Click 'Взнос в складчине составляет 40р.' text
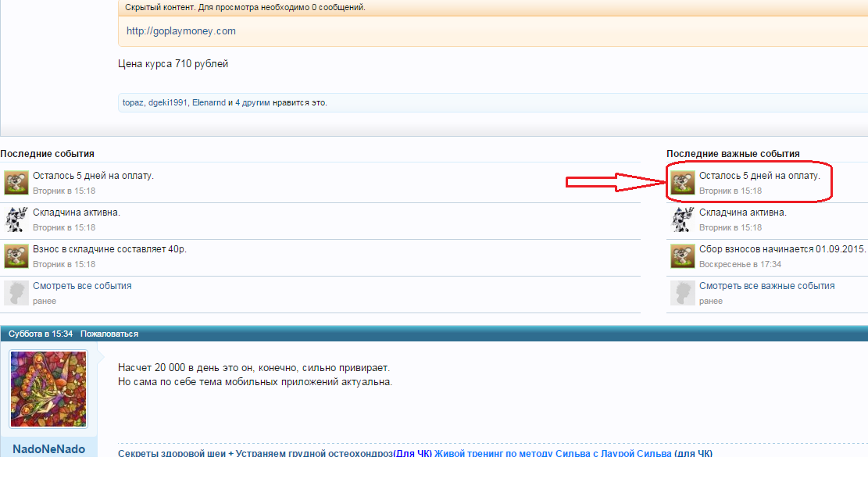Image resolution: width=868 pixels, height=500 pixels. (x=109, y=249)
